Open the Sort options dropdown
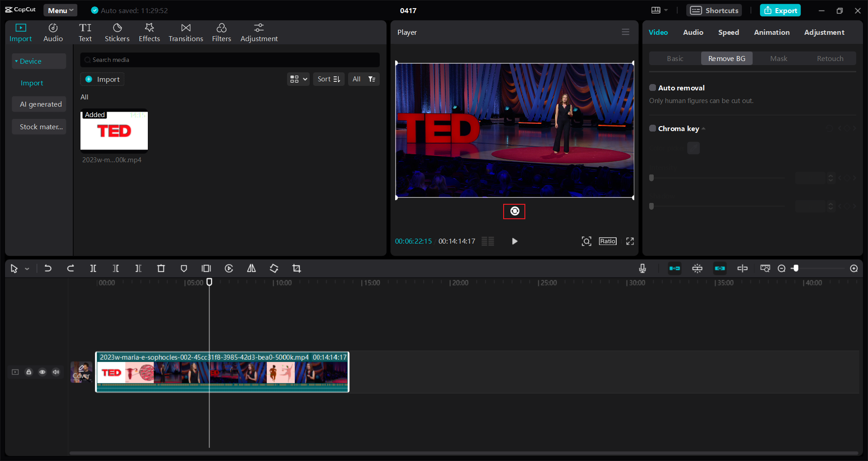The height and width of the screenshot is (461, 868). tap(329, 79)
